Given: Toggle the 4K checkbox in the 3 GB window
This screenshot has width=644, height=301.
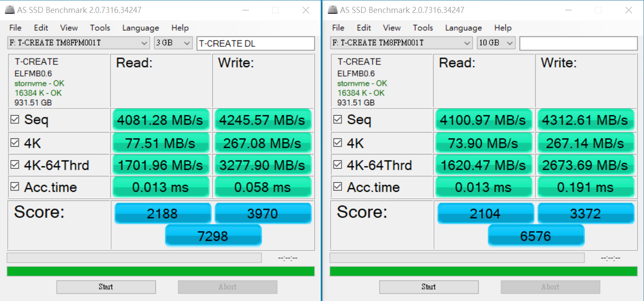Looking at the screenshot, I should [15, 143].
